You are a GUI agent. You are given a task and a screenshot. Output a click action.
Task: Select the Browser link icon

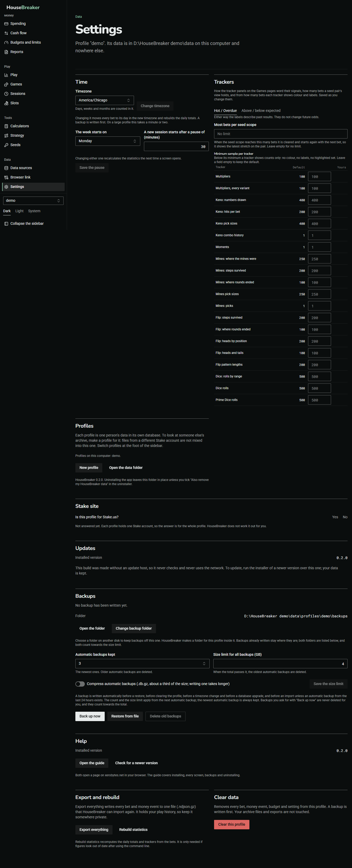click(x=6, y=177)
